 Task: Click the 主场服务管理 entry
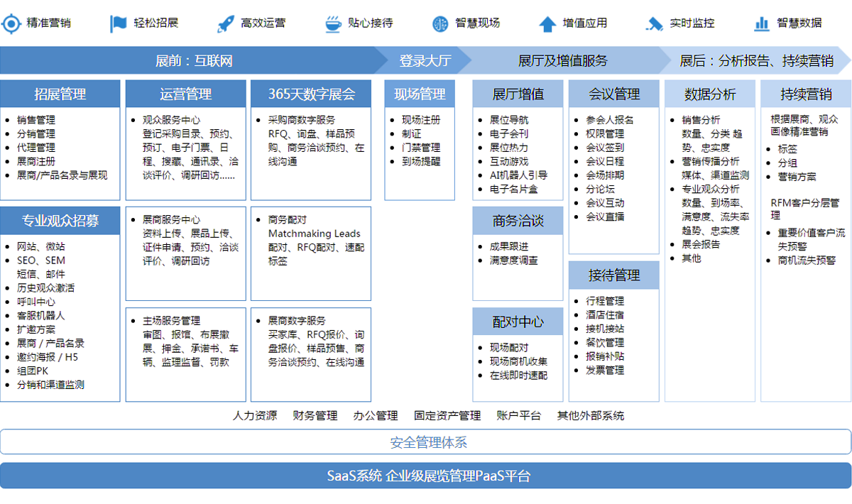coord(171,321)
